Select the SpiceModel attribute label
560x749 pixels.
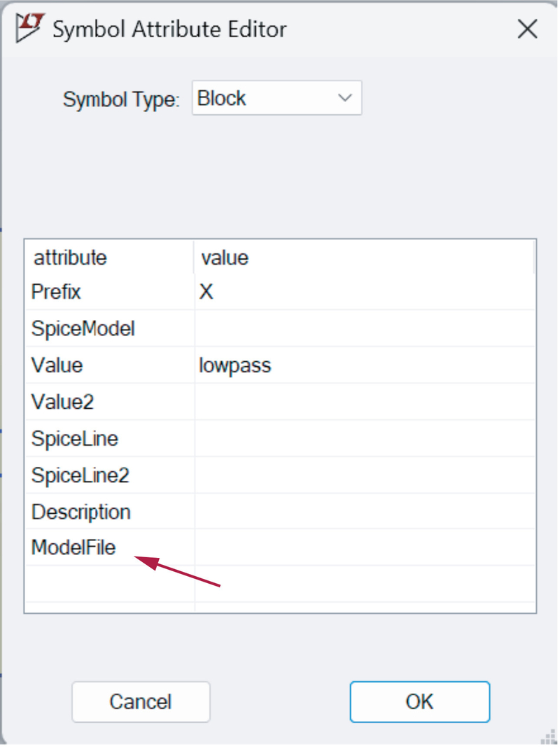click(x=83, y=328)
